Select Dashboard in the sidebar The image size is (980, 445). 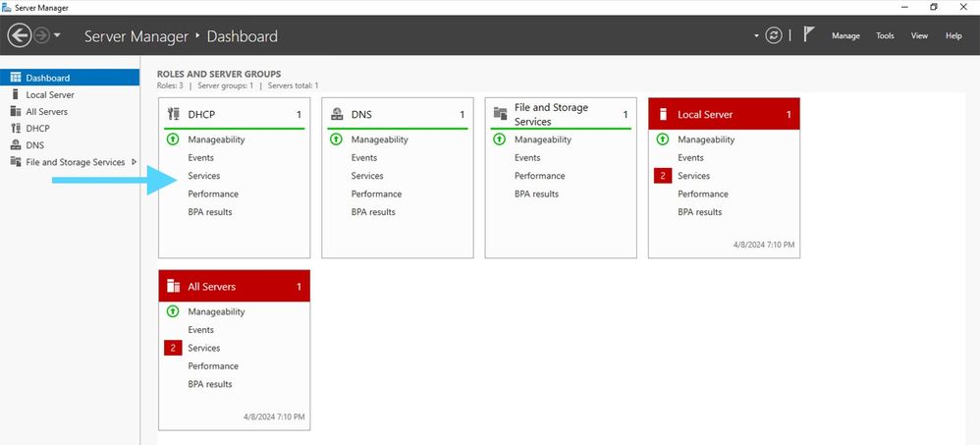[70, 78]
